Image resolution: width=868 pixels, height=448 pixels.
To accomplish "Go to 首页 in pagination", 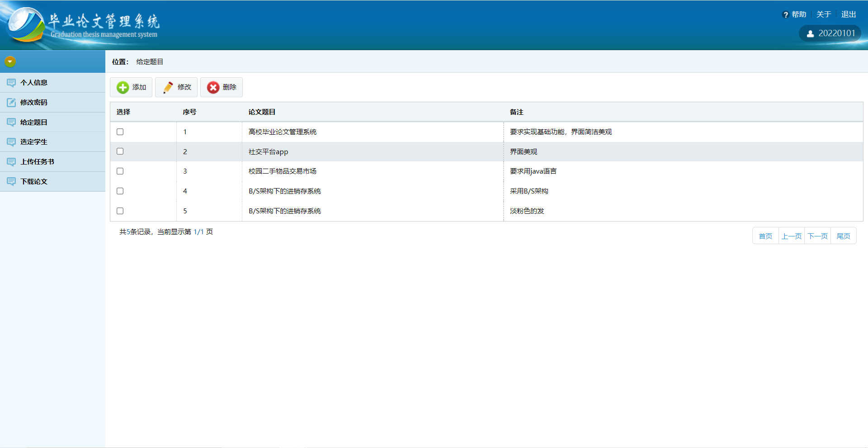I will [765, 236].
